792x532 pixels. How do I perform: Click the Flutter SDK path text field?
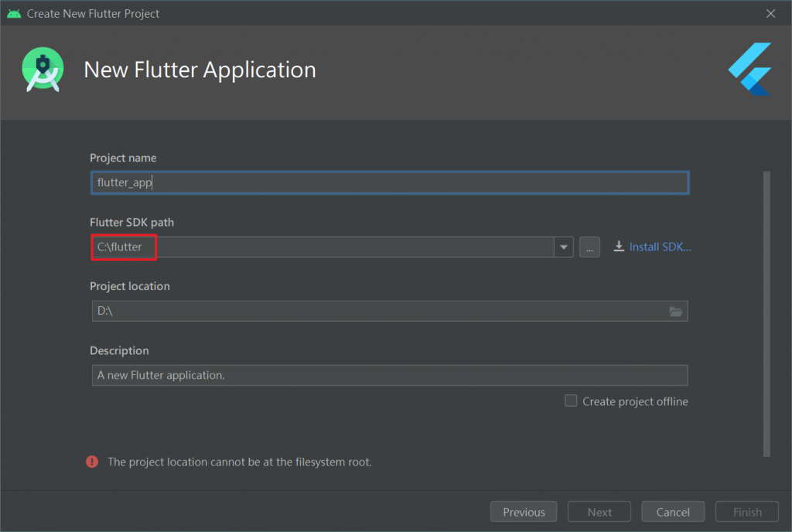(323, 247)
